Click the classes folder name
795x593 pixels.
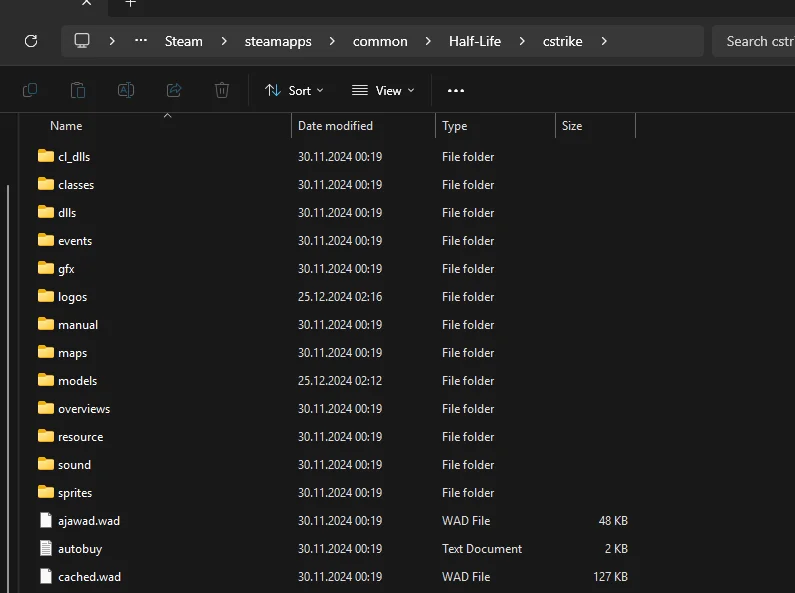pos(76,185)
